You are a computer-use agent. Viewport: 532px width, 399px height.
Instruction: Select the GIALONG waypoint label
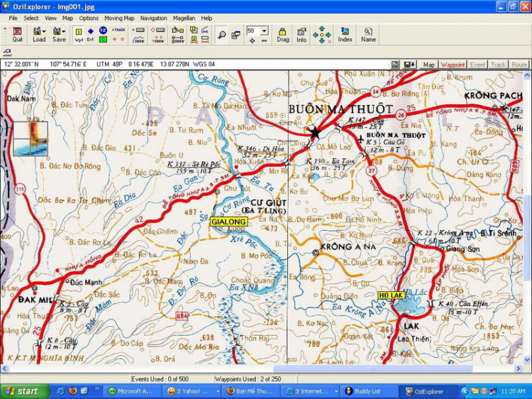(228, 222)
